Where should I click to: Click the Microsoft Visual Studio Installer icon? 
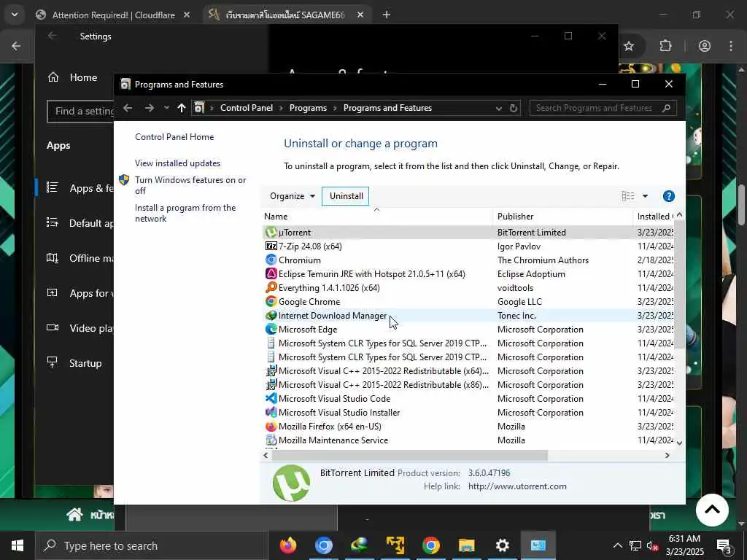pos(271,413)
